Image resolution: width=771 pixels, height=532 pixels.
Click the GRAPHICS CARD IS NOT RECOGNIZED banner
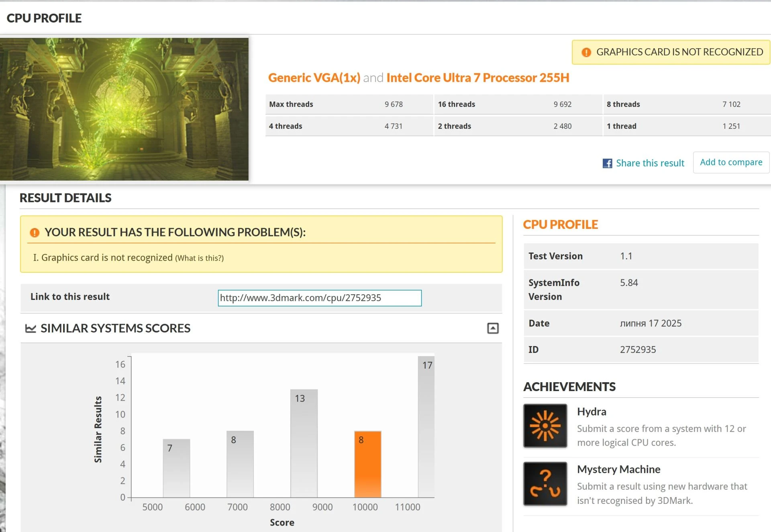click(671, 52)
